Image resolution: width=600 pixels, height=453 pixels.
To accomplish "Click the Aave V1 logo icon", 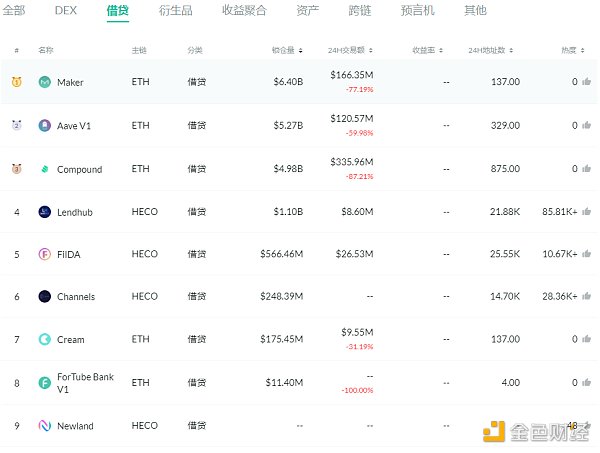I will [45, 126].
